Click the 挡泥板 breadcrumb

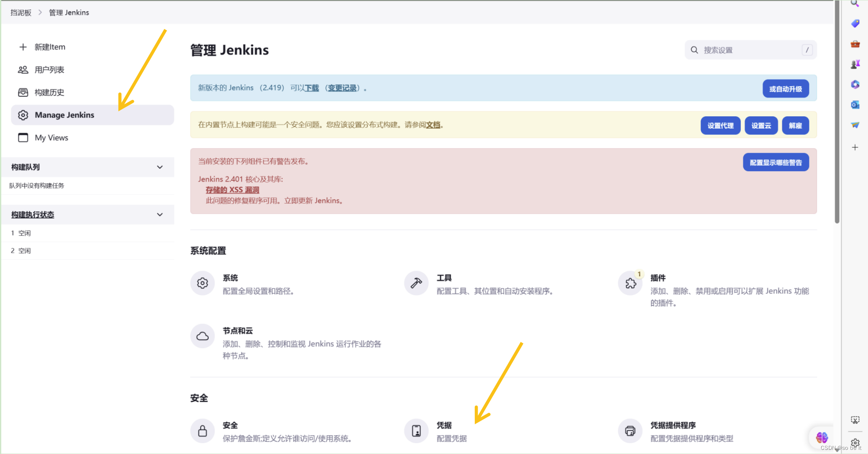click(21, 13)
